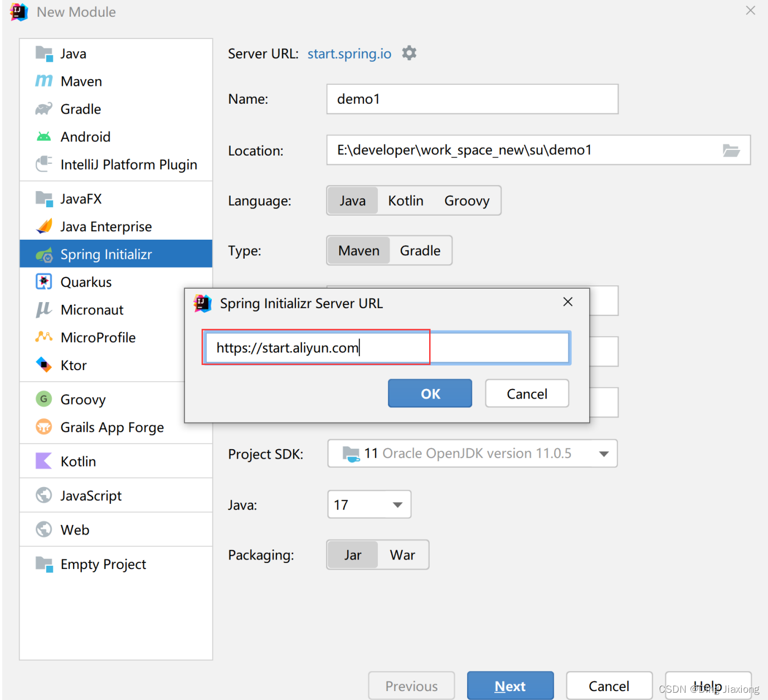Click the JavaScript globe icon
Screen dimensions: 768x700
pos(44,495)
